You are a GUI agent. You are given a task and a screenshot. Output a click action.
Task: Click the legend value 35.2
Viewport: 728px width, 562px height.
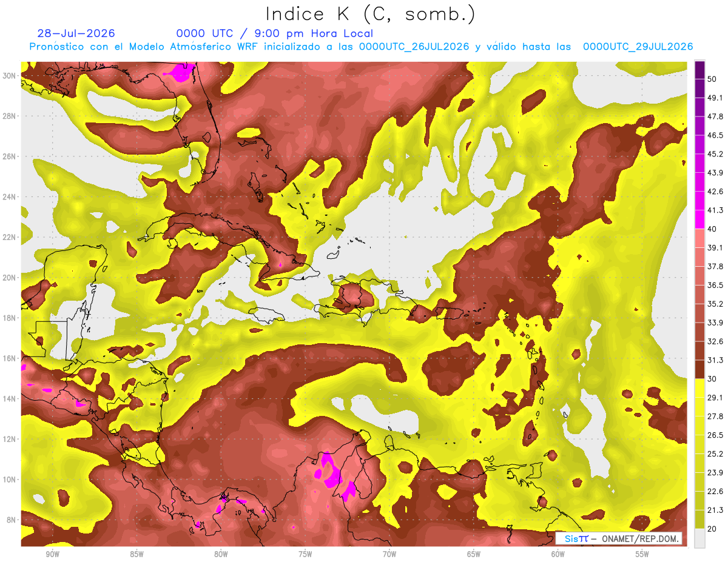(715, 304)
